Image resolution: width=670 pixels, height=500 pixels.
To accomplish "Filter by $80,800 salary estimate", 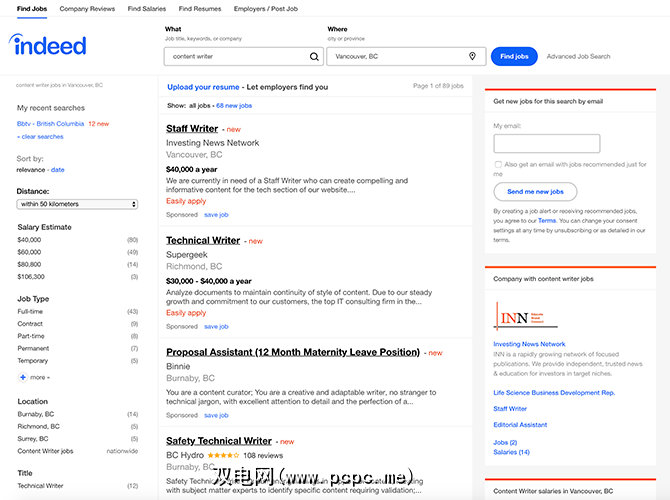I will (x=29, y=265).
